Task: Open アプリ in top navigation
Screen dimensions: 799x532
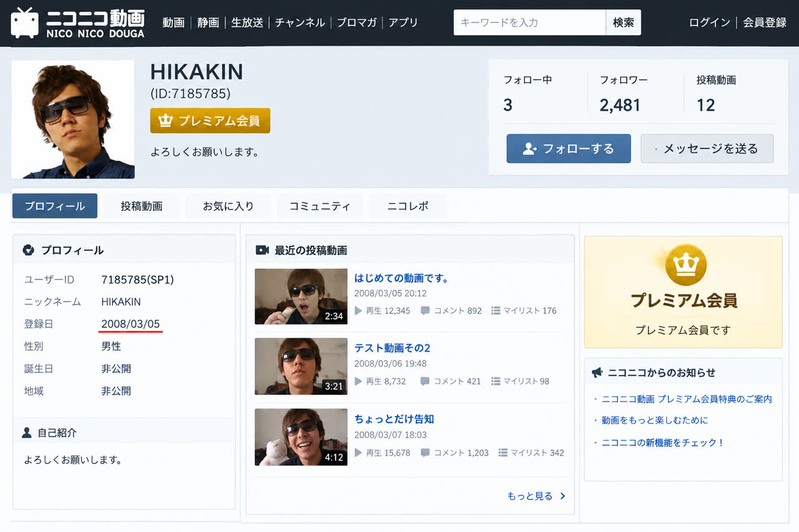Action: coord(403,22)
